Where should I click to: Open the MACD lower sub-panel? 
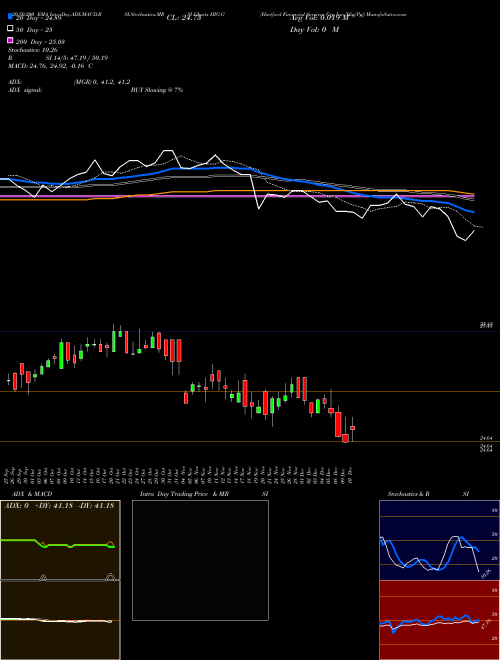point(60,620)
